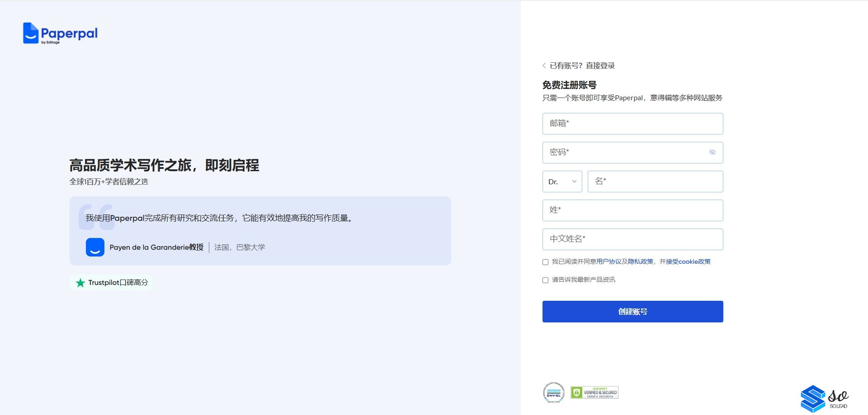Click the Trustpilot green star icon
Image resolution: width=868 pixels, height=415 pixels.
click(80, 283)
